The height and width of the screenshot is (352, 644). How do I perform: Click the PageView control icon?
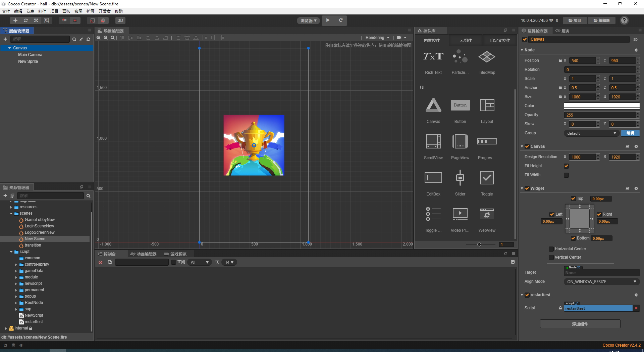460,142
